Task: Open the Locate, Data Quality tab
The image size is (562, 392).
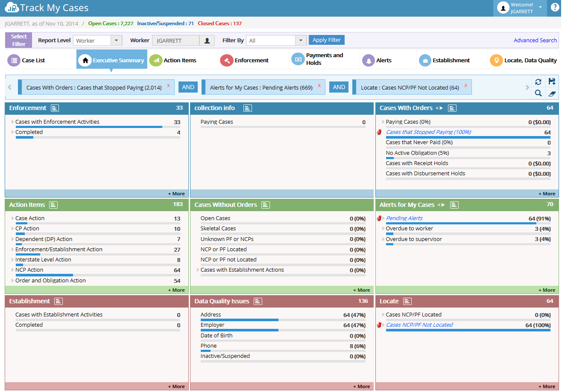Action: click(x=523, y=60)
